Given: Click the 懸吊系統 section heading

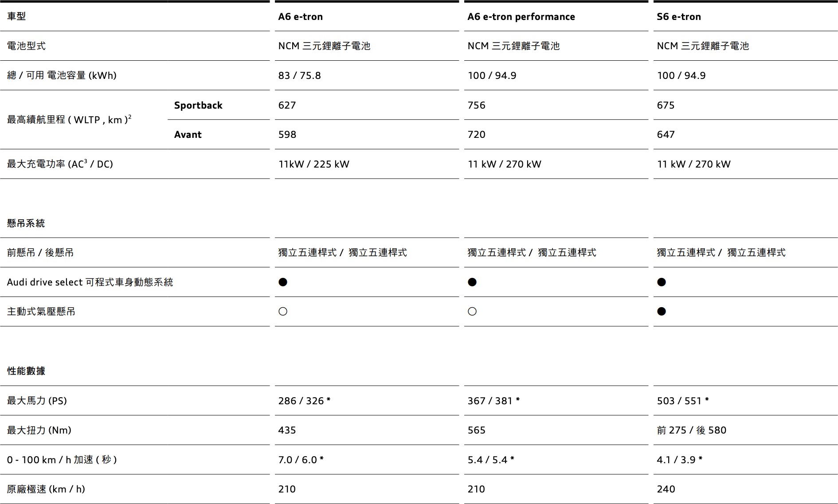Looking at the screenshot, I should pyautogui.click(x=26, y=223).
